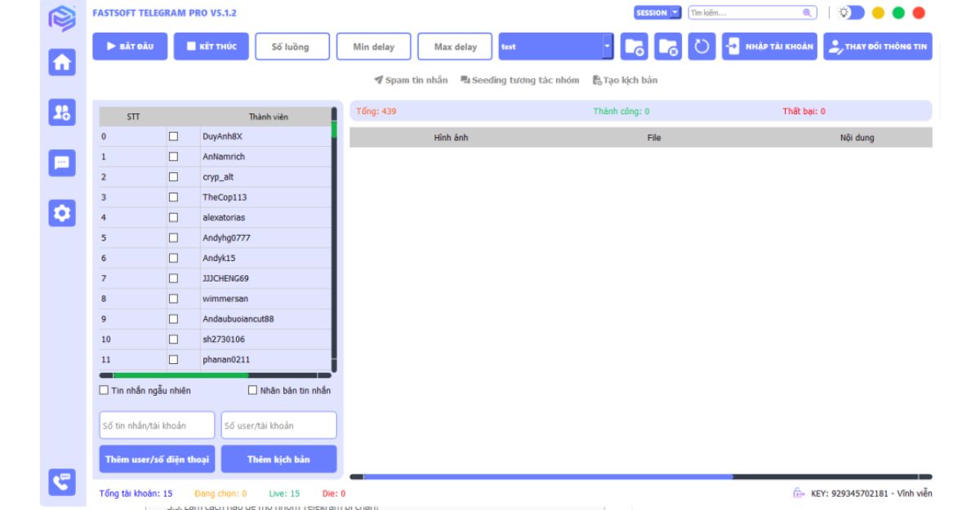Click the BẮT ĐẦU start button

(130, 47)
